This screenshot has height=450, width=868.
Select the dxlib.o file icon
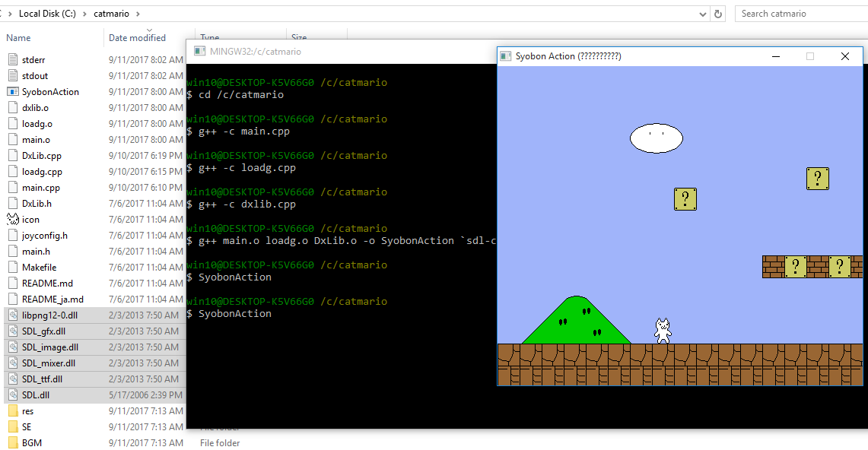pos(13,108)
